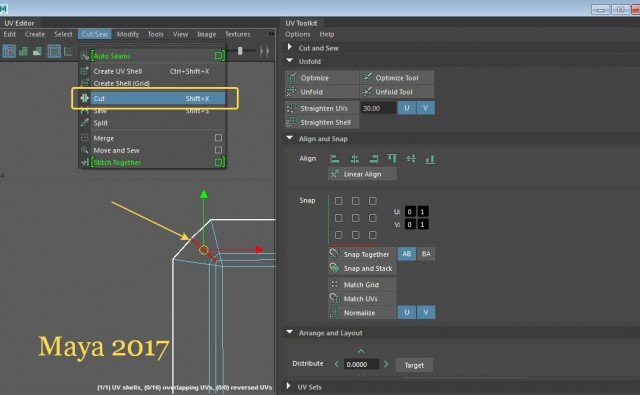This screenshot has height=395, width=640.
Task: Activate the Optimize Tool
Action: click(x=397, y=78)
